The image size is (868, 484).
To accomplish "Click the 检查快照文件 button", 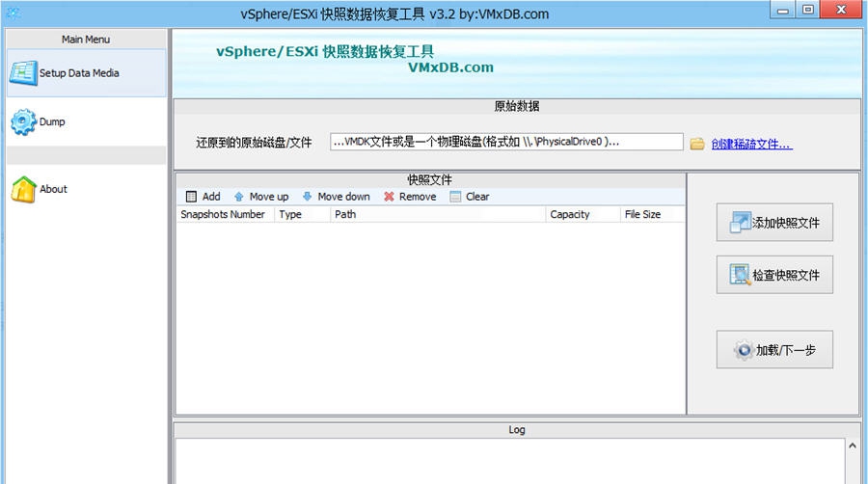I will pos(774,275).
